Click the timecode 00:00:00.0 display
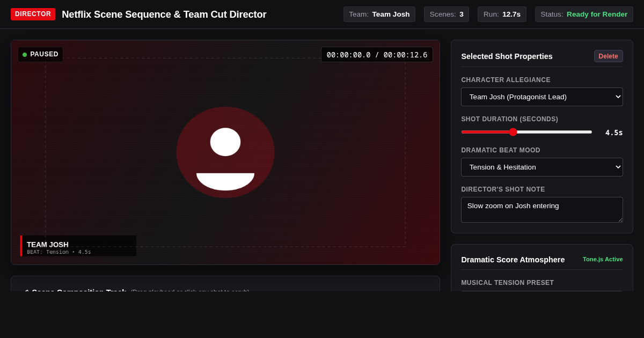The image size is (644, 338). tap(377, 55)
